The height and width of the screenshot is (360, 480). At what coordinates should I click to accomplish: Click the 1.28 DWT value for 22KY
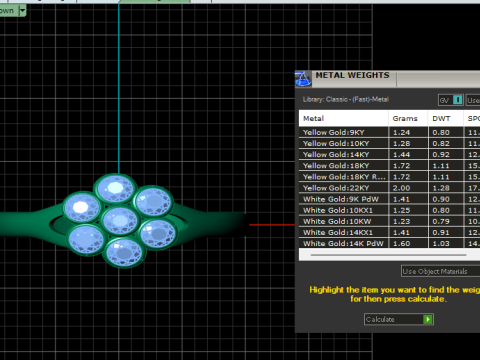click(x=441, y=188)
